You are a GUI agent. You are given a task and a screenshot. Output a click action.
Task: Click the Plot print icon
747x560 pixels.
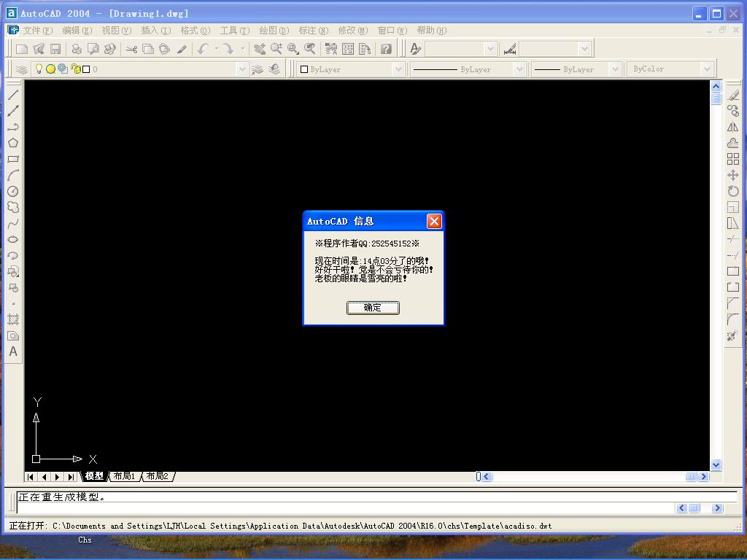click(76, 49)
